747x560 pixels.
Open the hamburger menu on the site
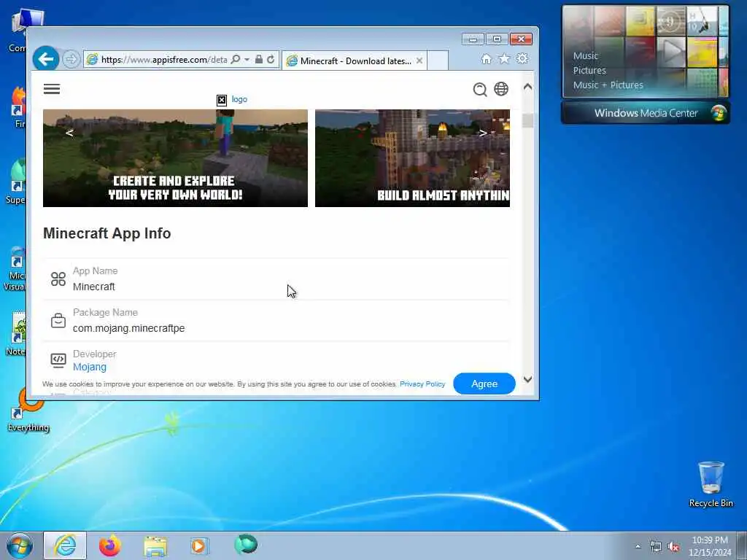click(52, 89)
